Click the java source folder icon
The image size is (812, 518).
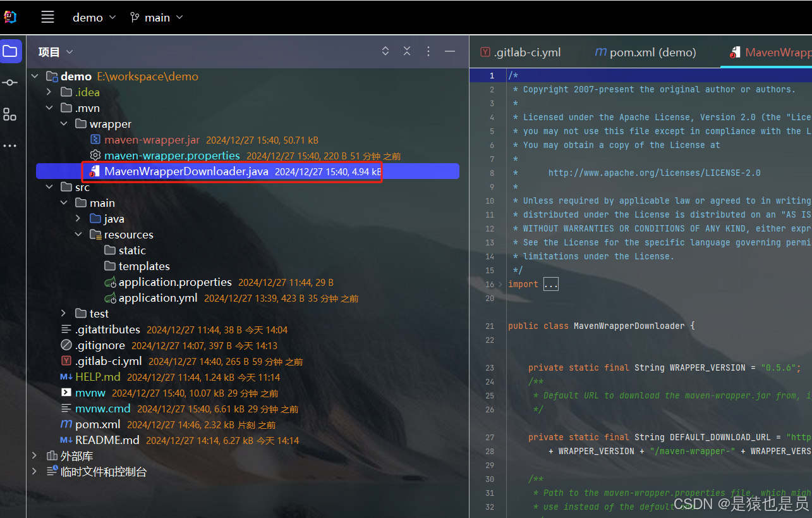tap(95, 219)
